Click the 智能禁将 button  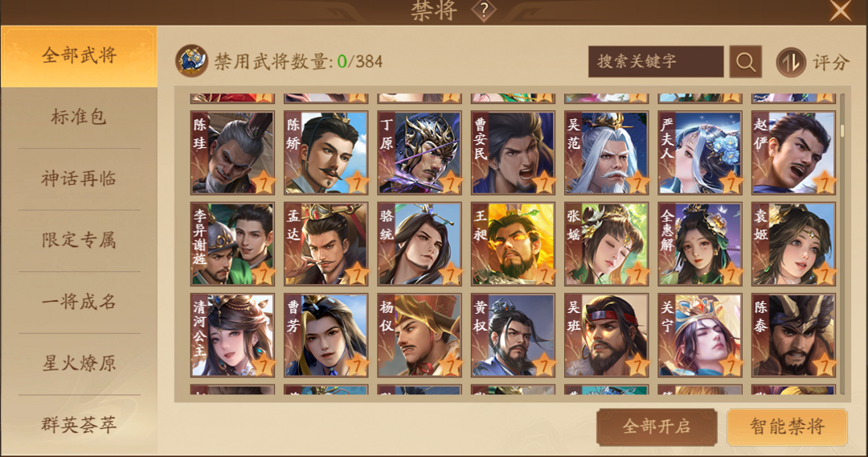coord(787,426)
